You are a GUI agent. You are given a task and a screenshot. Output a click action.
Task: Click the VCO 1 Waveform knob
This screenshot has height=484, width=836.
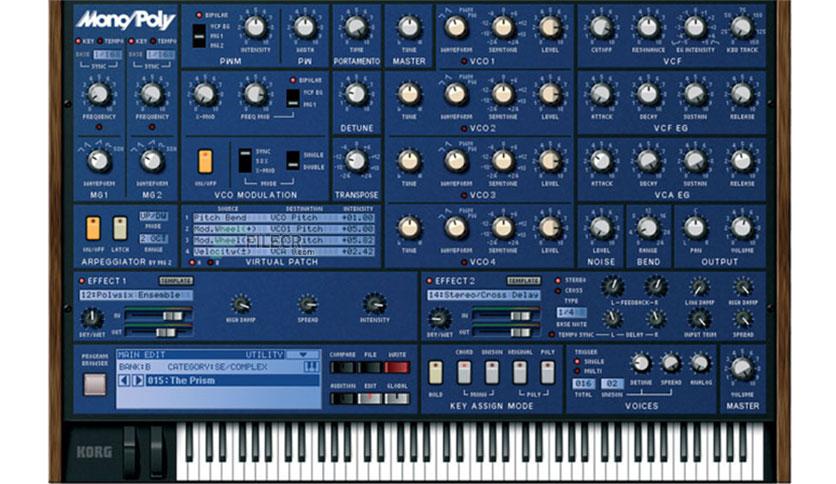455,28
